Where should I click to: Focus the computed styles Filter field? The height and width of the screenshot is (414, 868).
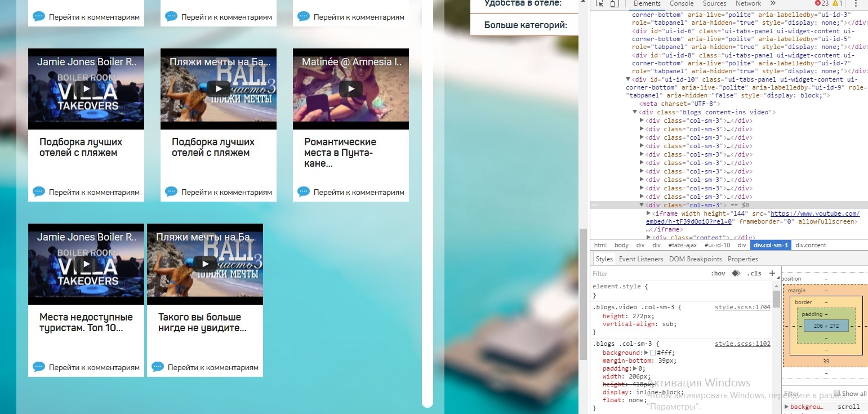click(805, 393)
